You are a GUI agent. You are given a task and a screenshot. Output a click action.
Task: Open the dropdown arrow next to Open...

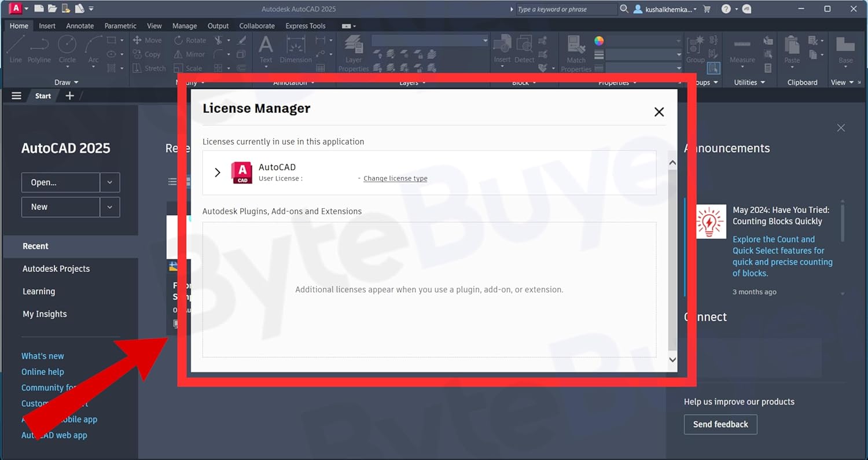point(110,182)
